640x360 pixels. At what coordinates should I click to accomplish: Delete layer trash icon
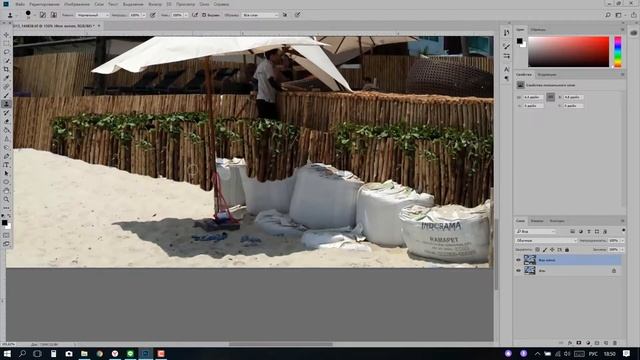tap(615, 343)
